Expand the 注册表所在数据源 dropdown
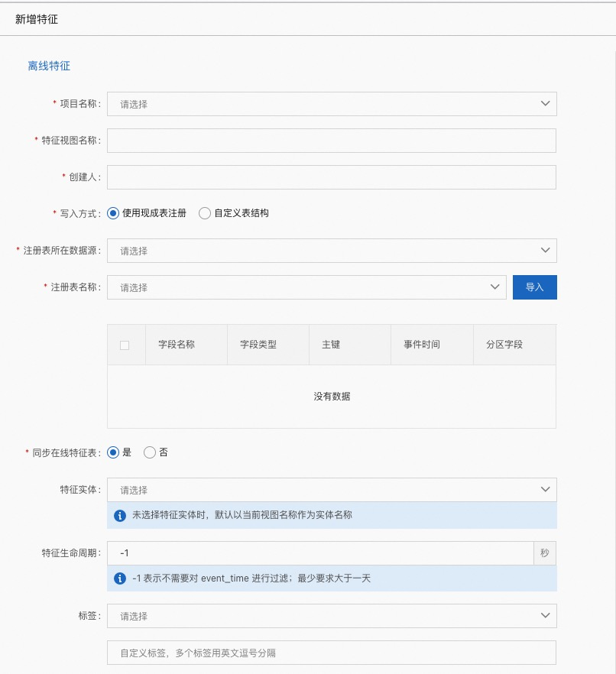616x674 pixels. pos(332,251)
